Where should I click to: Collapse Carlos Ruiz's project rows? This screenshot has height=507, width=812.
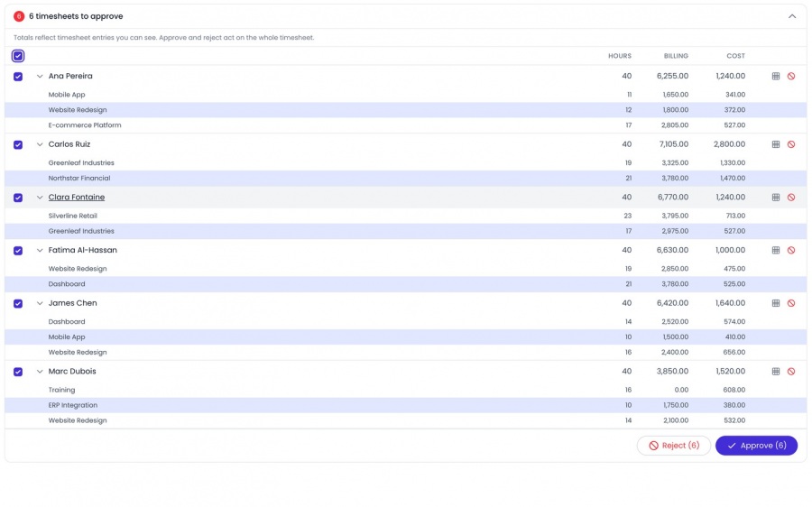(x=40, y=144)
